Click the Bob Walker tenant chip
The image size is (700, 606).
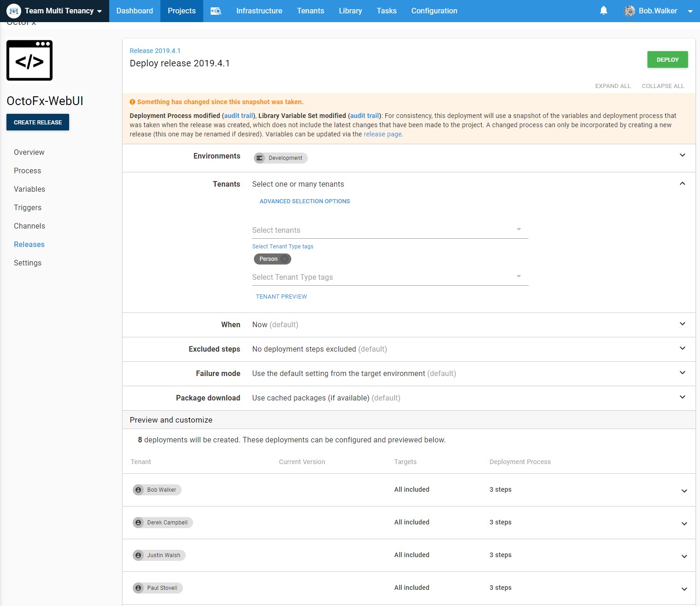pos(157,490)
